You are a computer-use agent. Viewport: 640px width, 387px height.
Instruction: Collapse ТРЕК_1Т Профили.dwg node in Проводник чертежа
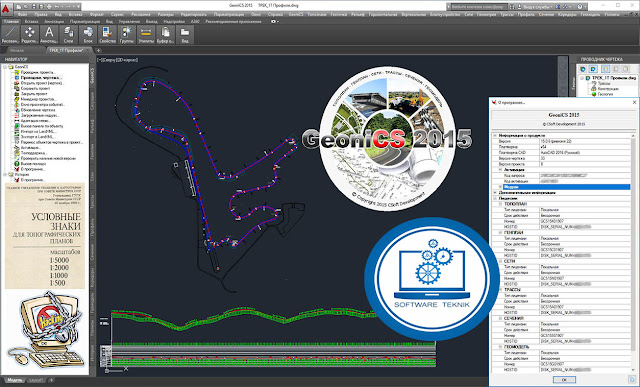[x=581, y=78]
